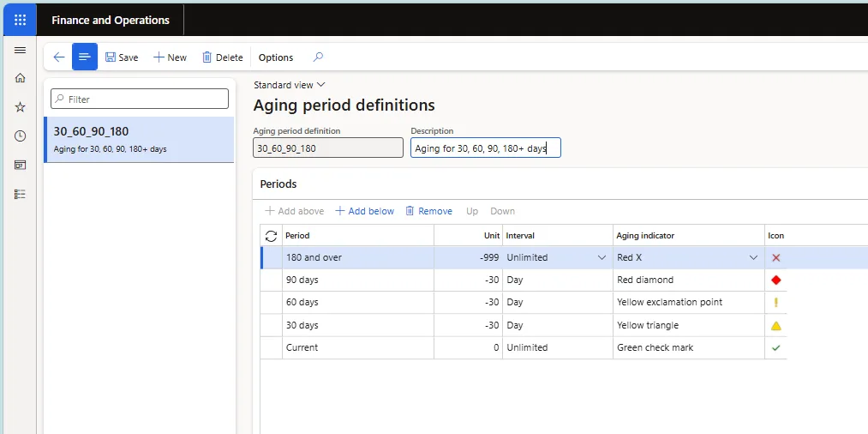The height and width of the screenshot is (434, 868).
Task: Click the yellow exclamation point icon
Action: 776,303
